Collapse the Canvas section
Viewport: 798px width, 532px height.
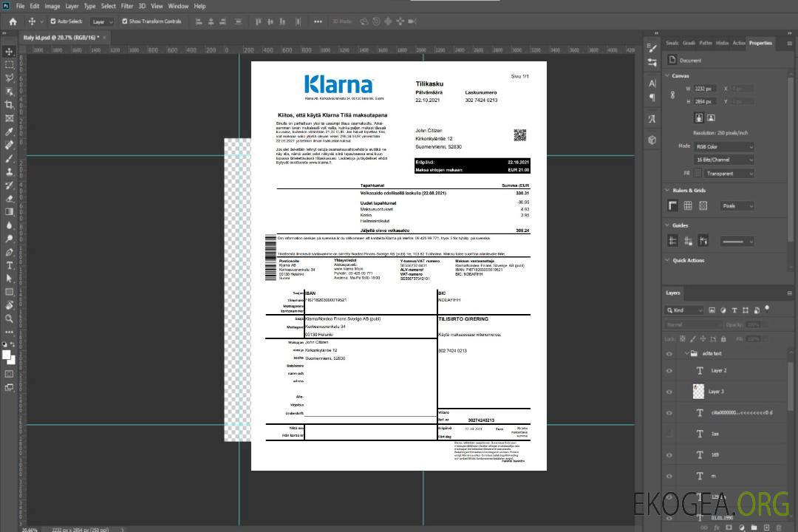668,76
